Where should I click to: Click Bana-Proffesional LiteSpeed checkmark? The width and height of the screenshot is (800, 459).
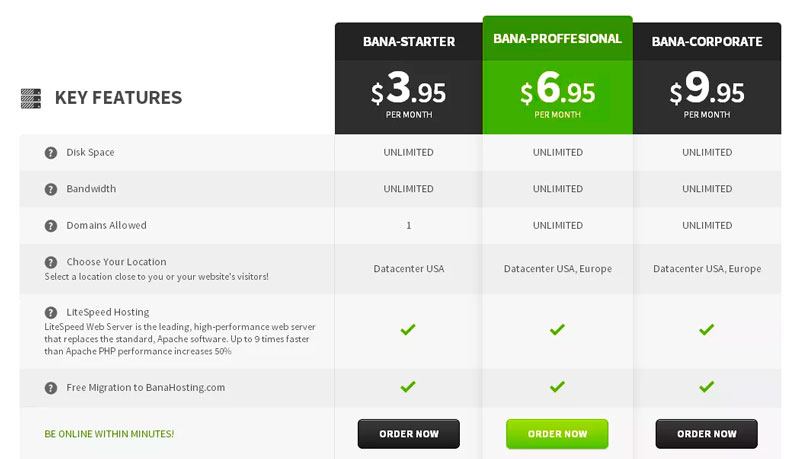tap(557, 329)
